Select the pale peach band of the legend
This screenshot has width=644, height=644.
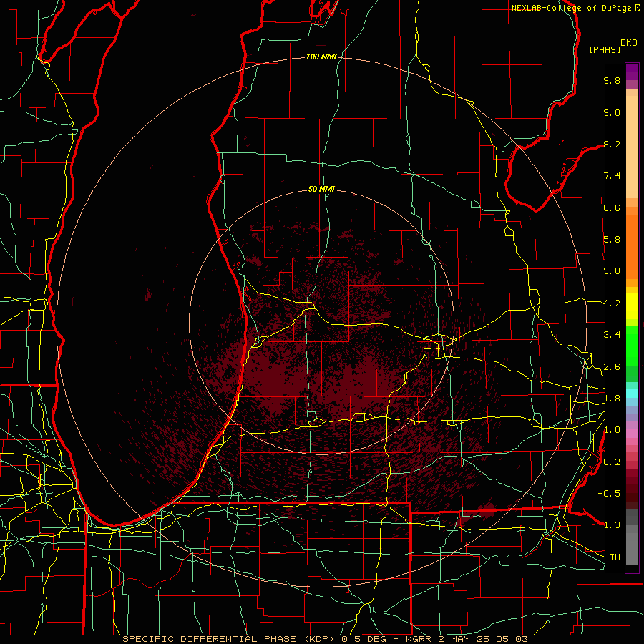(x=632, y=147)
